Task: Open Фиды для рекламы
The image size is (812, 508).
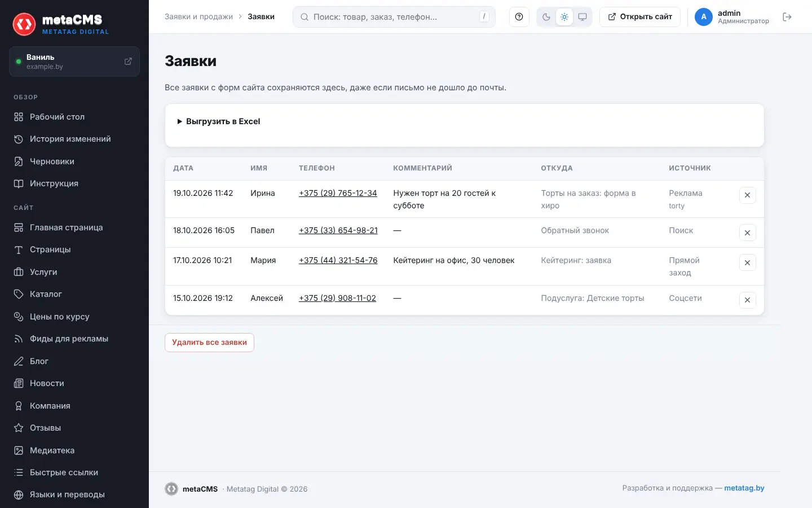Action: (74, 339)
